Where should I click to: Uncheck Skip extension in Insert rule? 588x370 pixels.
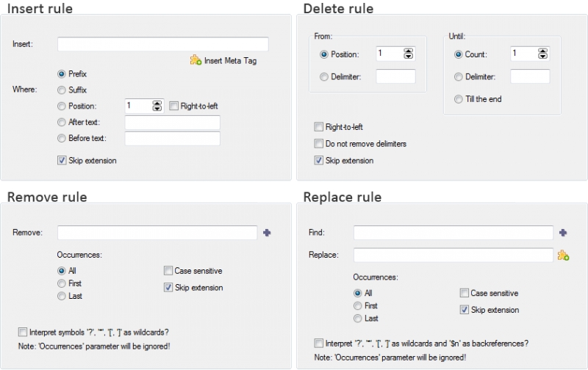(x=62, y=160)
